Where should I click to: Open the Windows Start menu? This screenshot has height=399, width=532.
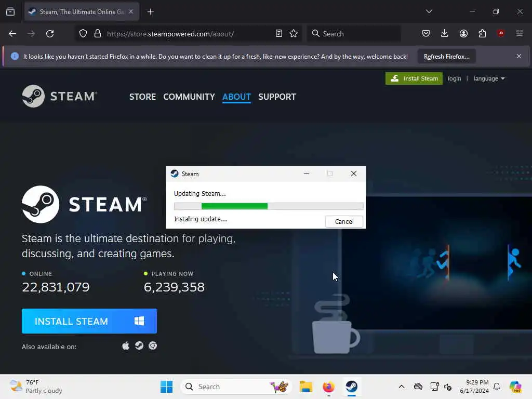click(x=166, y=387)
